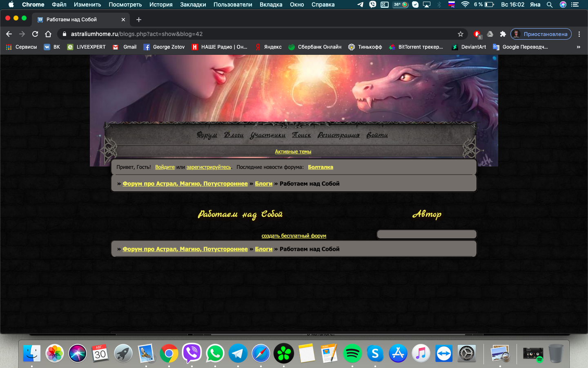Open the Болталка news link
This screenshot has height=368, width=588.
tap(321, 167)
